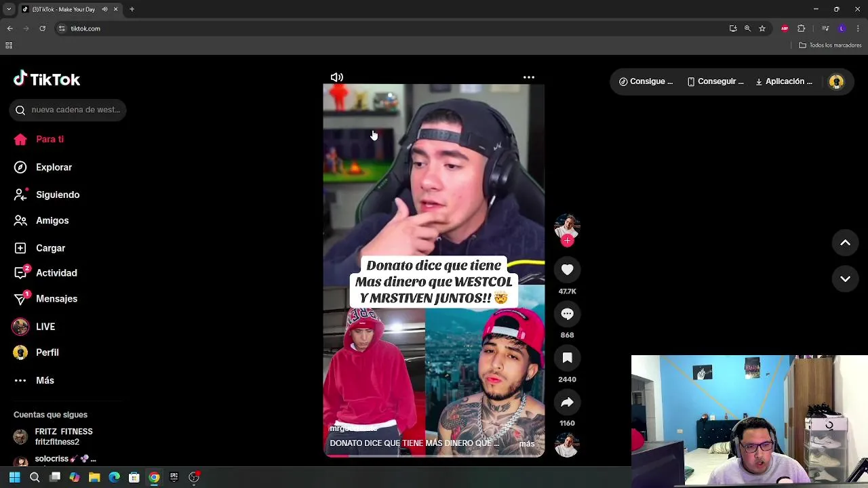
Task: Open the spinning sound disc avatar
Action: [x=567, y=445]
